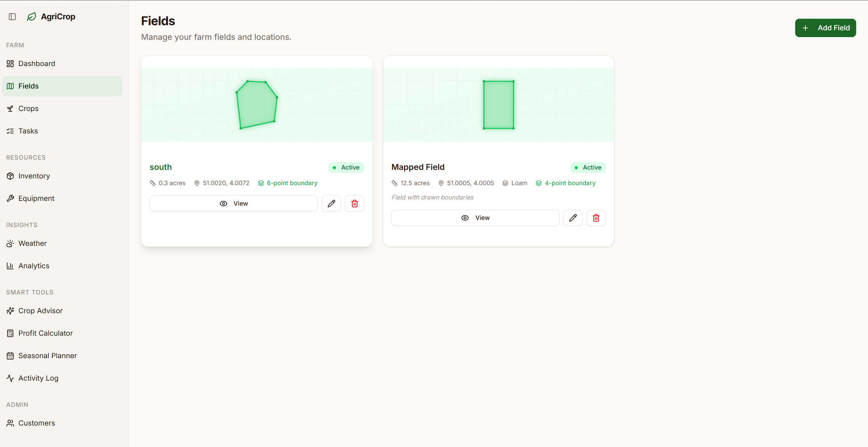The width and height of the screenshot is (868, 447).
Task: Click View on Mapped Field card
Action: coord(475,218)
